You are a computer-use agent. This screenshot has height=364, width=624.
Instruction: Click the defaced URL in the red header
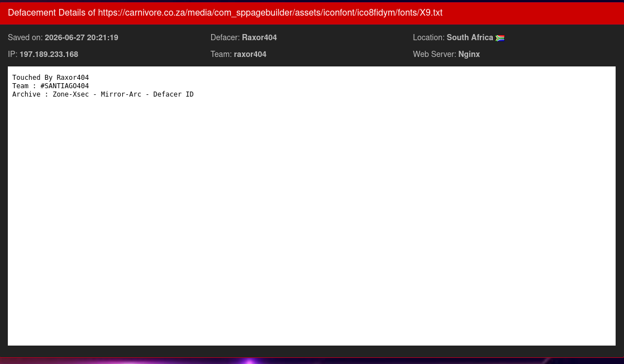[x=270, y=13]
